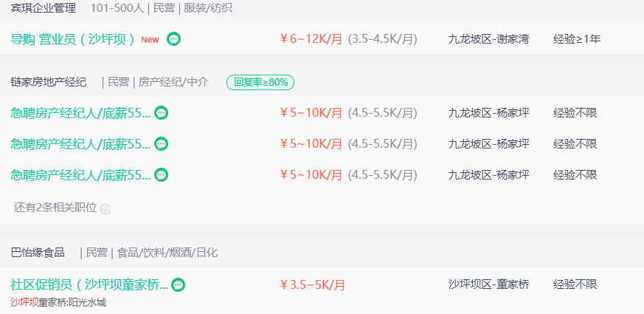Start chat via icon next to 社区促销员
Screen dimensions: 644x314
179,284
